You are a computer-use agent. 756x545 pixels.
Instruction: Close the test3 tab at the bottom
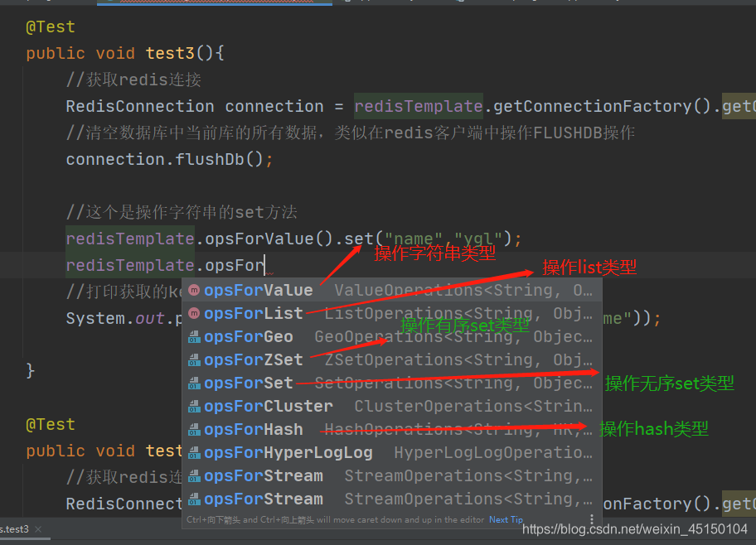point(38,529)
